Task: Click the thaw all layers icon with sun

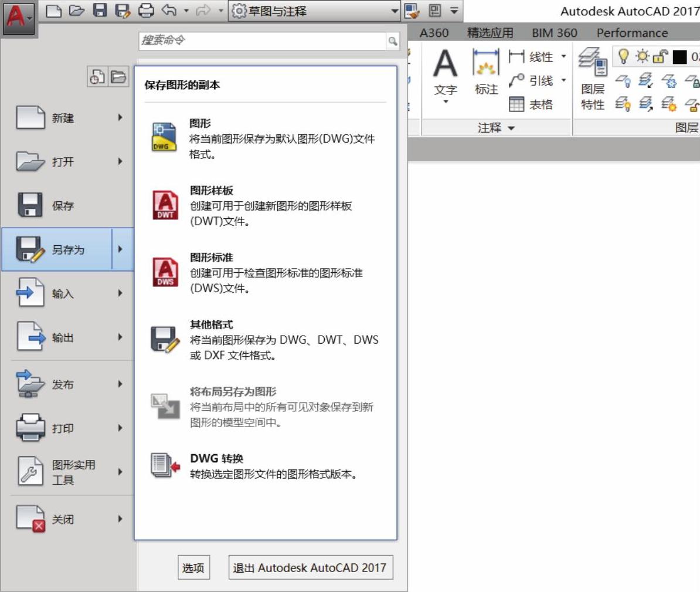Action: [669, 104]
